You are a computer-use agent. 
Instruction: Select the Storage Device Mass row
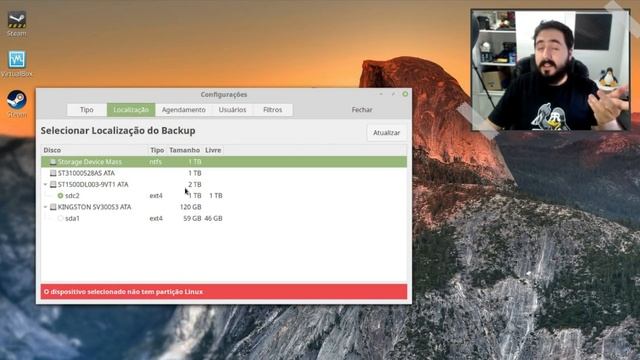coord(224,162)
